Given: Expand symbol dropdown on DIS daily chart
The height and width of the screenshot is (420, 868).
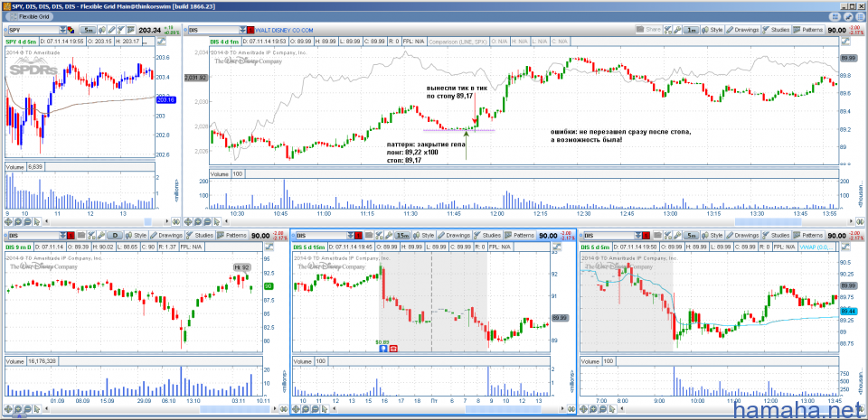Looking at the screenshot, I should pyautogui.click(x=63, y=235).
